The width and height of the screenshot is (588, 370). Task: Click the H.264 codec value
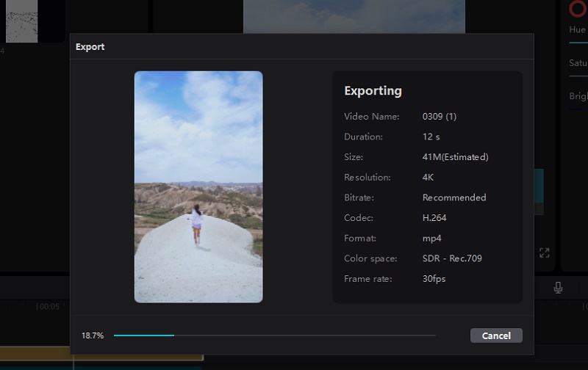434,217
